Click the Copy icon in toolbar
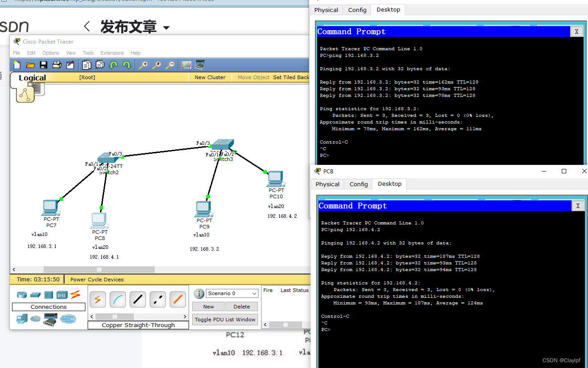 point(87,65)
